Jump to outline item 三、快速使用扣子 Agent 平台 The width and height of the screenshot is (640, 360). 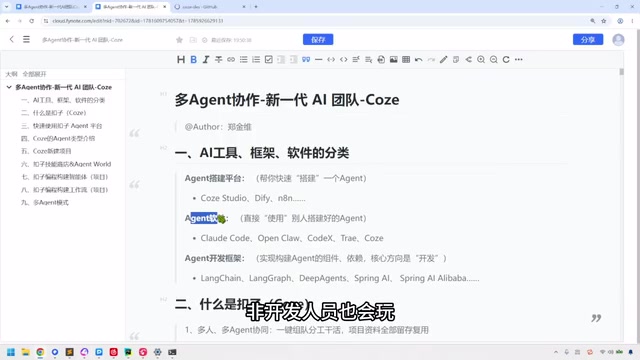tap(61, 126)
